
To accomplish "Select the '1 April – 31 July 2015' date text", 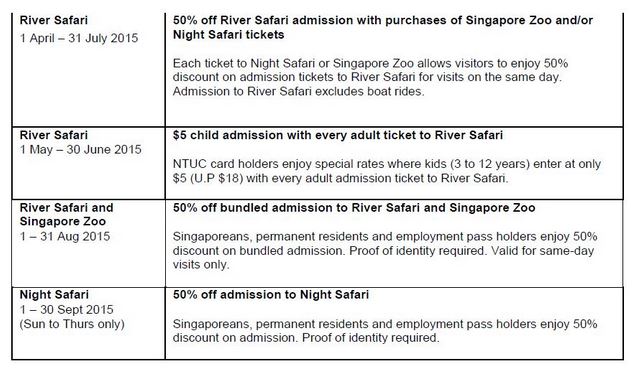I will 79,38.
